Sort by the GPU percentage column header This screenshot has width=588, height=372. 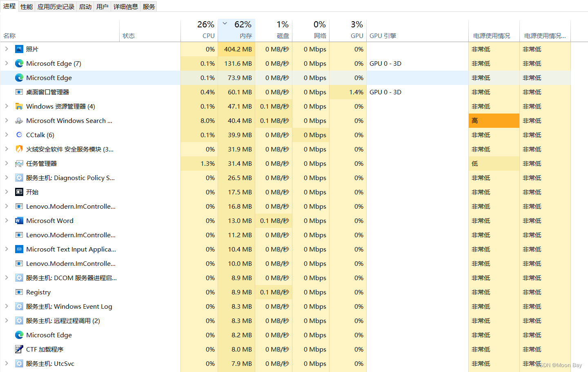click(x=348, y=31)
